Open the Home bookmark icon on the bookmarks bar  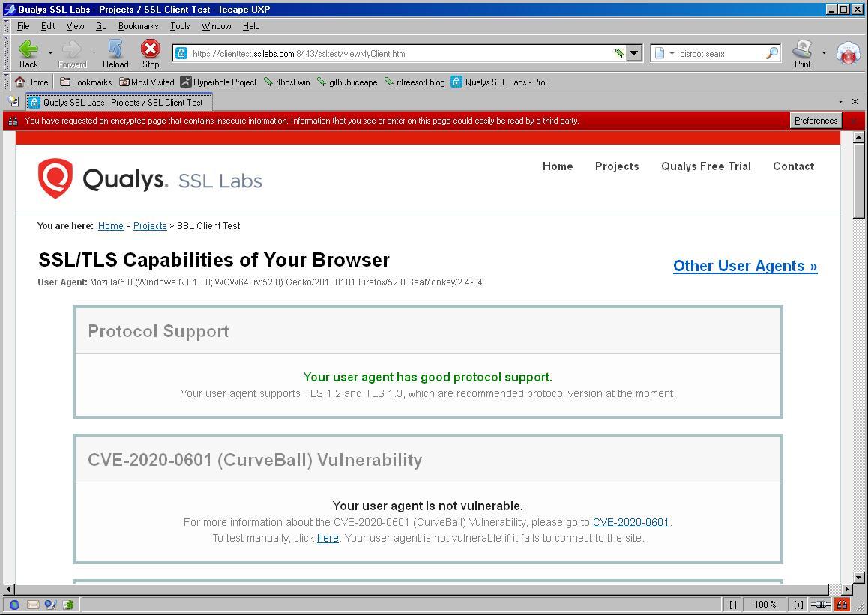click(x=31, y=82)
